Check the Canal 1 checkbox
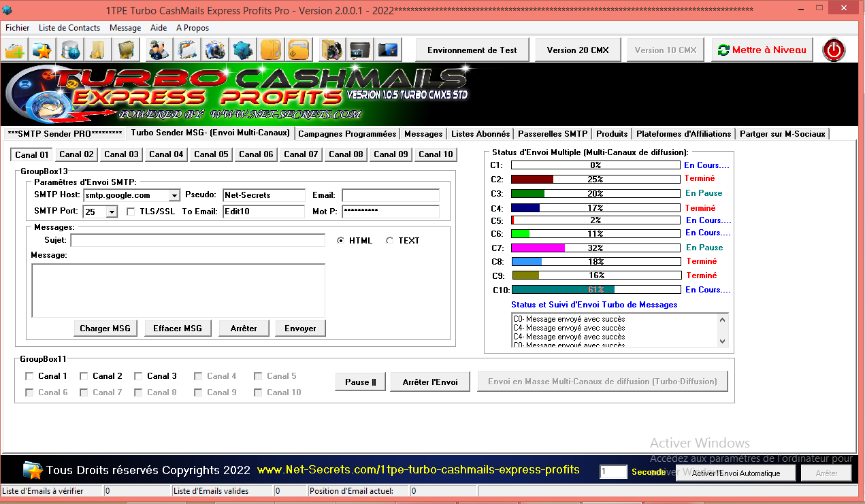The image size is (865, 504). tap(29, 376)
